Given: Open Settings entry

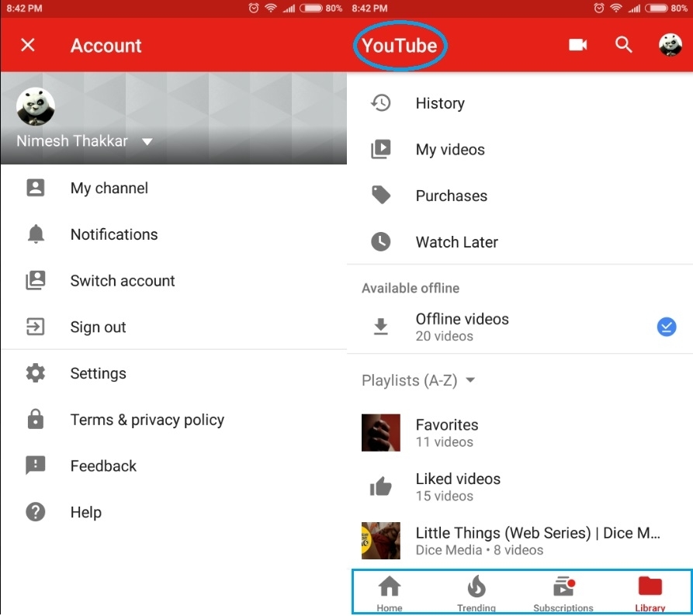Looking at the screenshot, I should 173,373.
